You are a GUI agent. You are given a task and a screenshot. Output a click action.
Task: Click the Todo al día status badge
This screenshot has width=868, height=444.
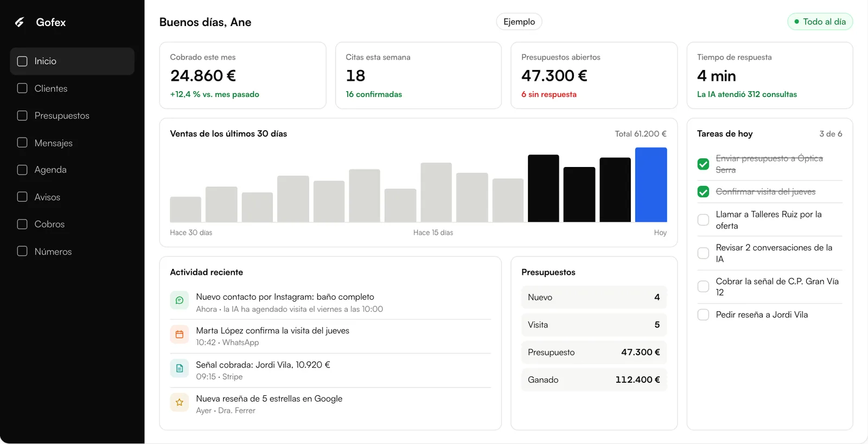[x=820, y=22]
